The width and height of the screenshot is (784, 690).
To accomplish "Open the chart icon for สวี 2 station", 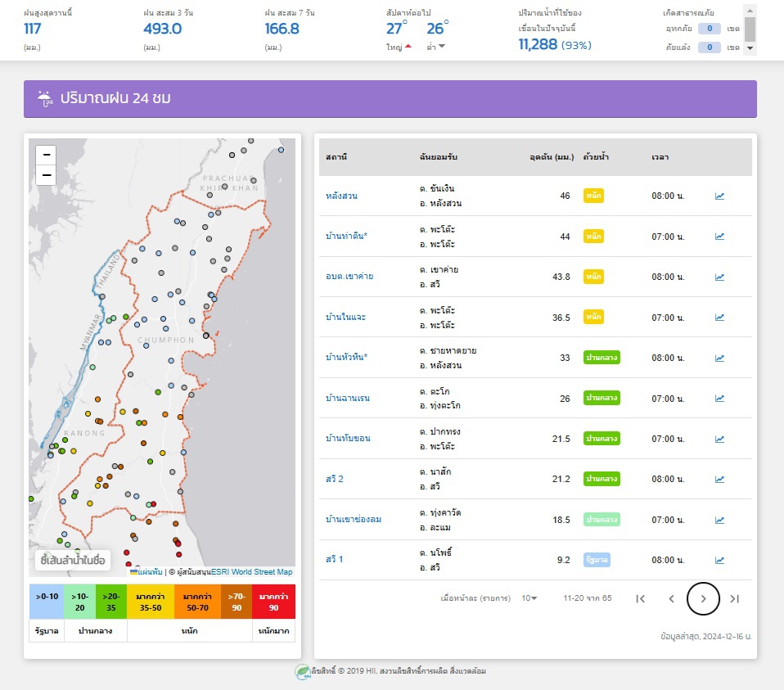I will click(x=719, y=479).
